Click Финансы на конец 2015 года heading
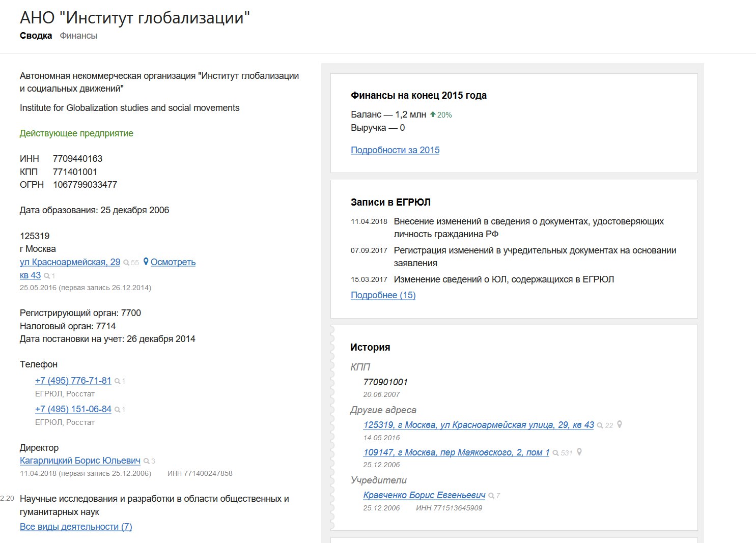Image resolution: width=756 pixels, height=543 pixels. point(418,95)
